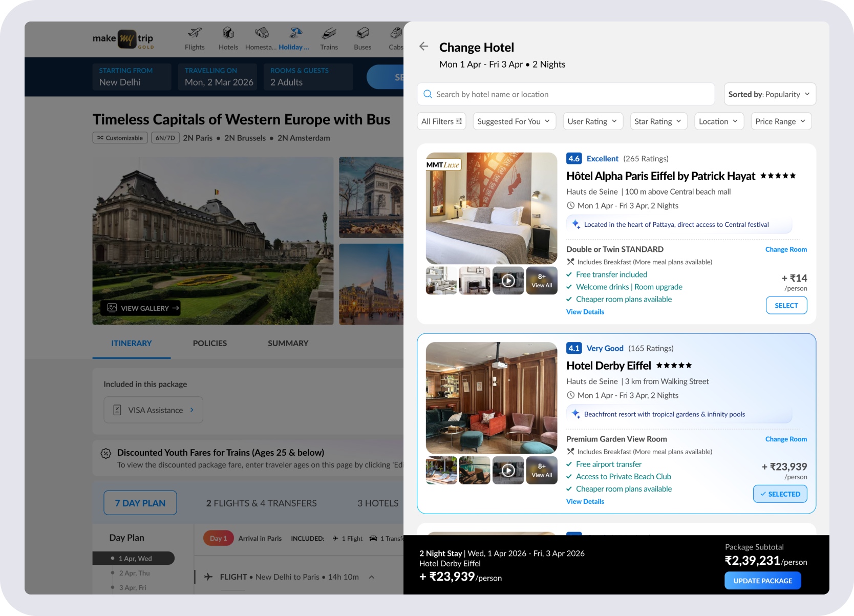Click the meal icon under Double or Twin STANDARD

click(x=571, y=262)
